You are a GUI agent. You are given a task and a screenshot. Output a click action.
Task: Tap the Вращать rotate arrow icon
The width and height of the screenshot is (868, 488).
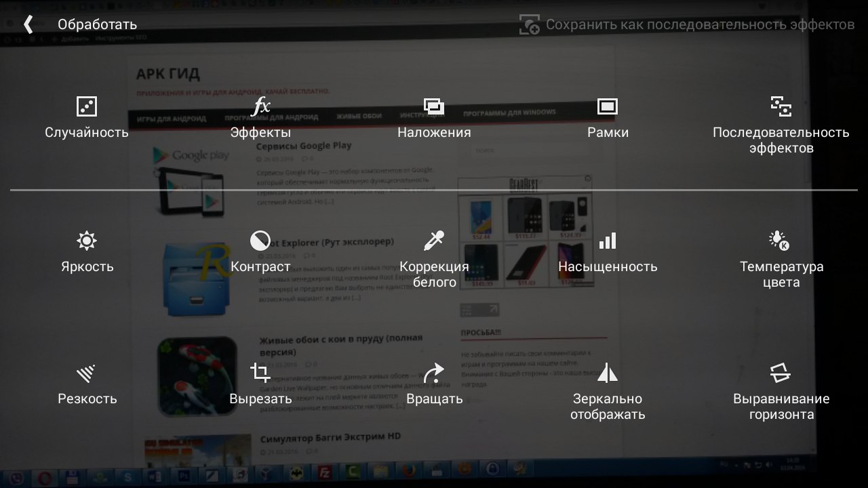[x=434, y=373]
